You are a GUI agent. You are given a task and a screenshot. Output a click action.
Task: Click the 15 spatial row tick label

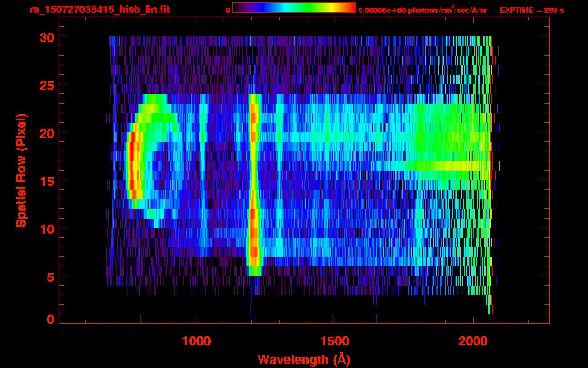tap(46, 181)
